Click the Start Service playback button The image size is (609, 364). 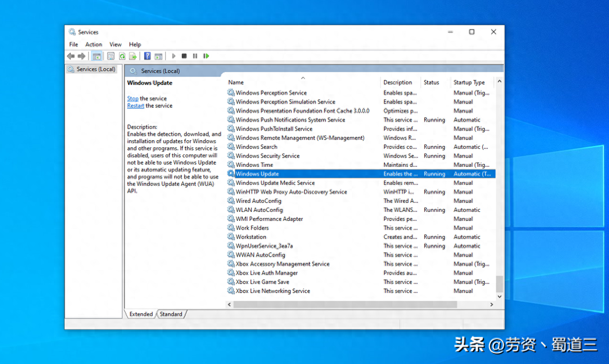pos(174,56)
